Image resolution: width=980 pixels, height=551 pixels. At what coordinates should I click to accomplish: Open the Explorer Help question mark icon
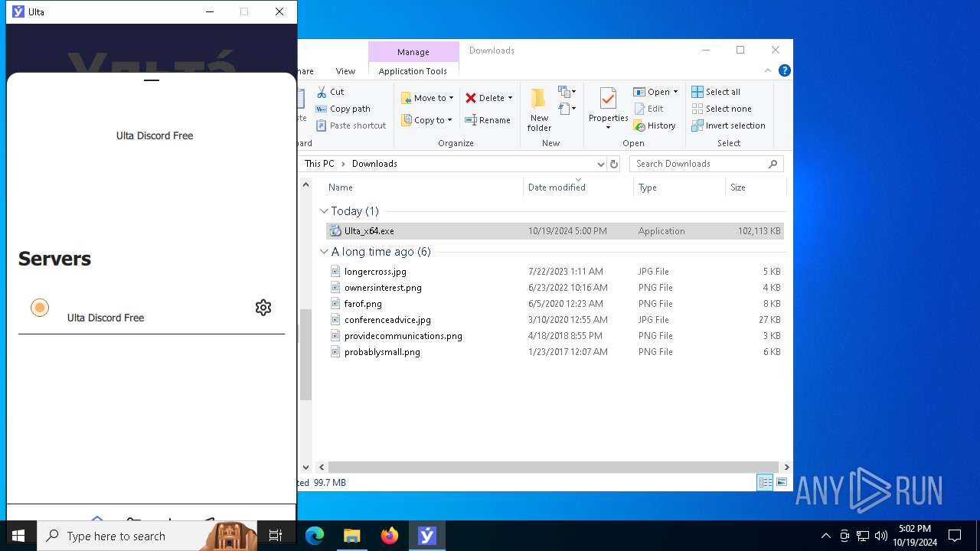pyautogui.click(x=784, y=70)
